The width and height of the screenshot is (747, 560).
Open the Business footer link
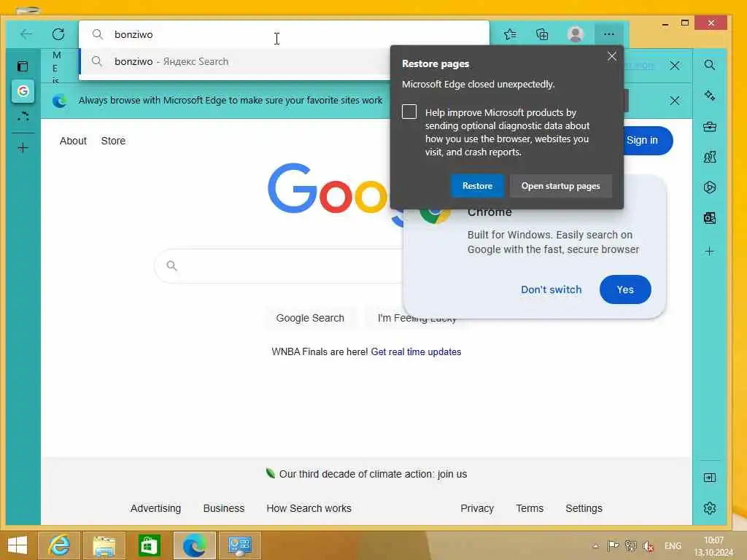coord(223,508)
